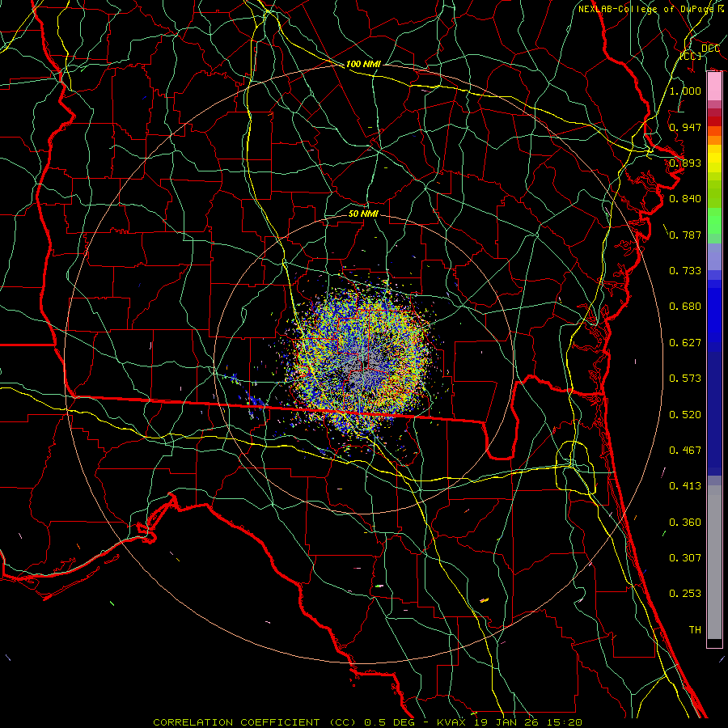Click the DEC label above the color scale
The width and height of the screenshot is (728, 728).
710,49
